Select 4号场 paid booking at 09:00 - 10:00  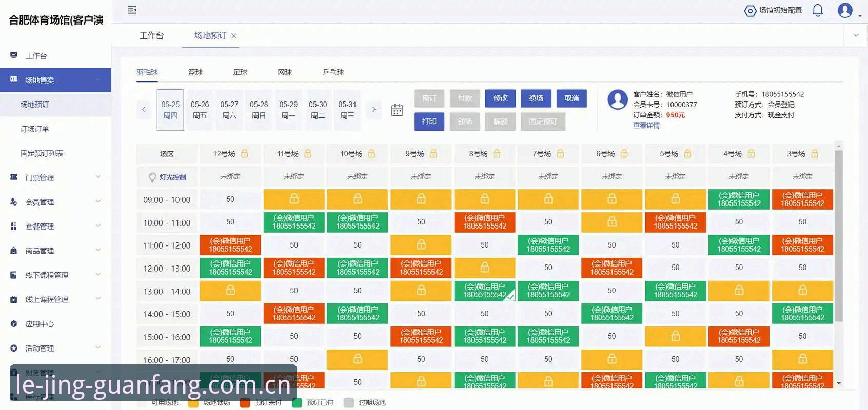(739, 199)
